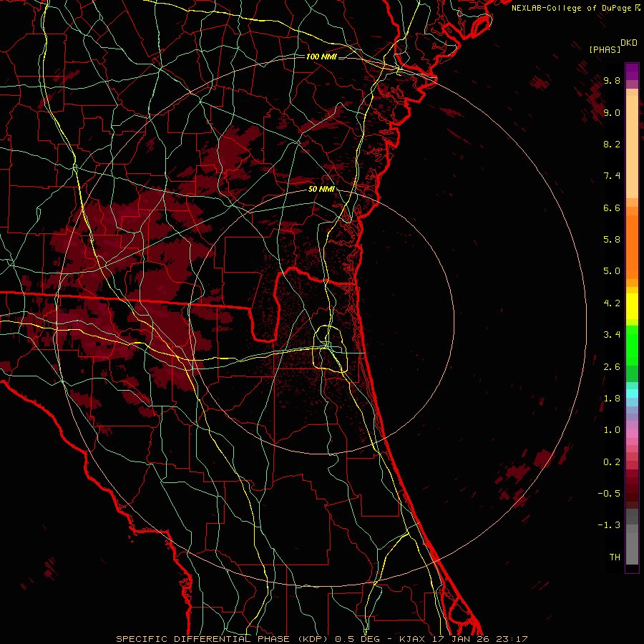Pick the yellow band on color bar
Image resolution: width=644 pixels, height=644 pixels.
[632, 306]
